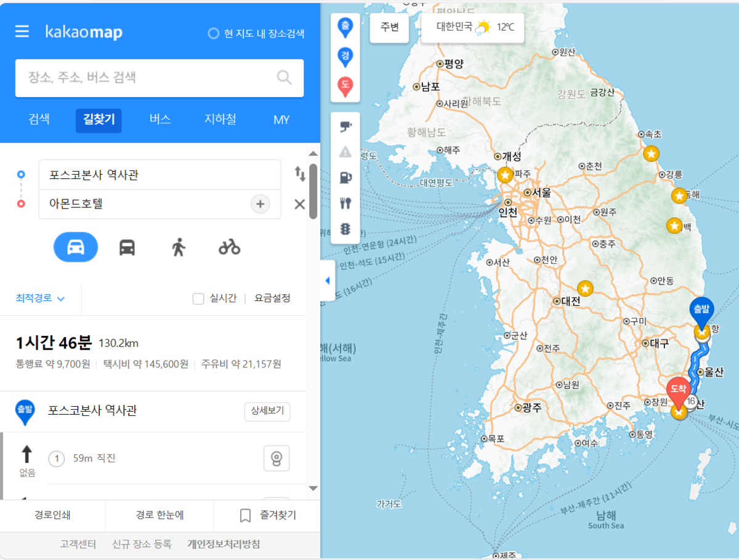Image resolution: width=739 pixels, height=560 pixels.
Task: Toggle the traffic light map overlay
Action: tap(345, 229)
